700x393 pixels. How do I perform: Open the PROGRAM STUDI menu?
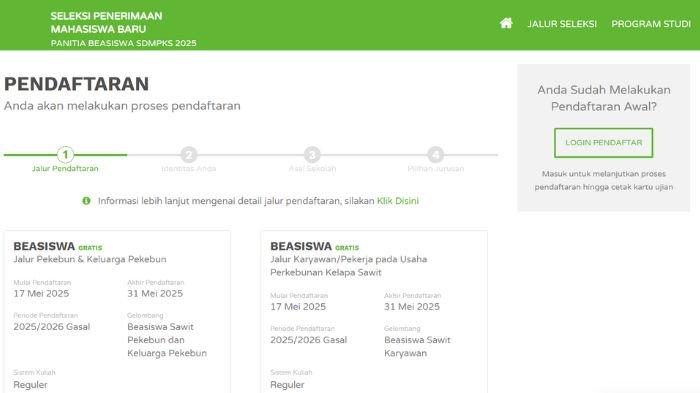tap(651, 24)
